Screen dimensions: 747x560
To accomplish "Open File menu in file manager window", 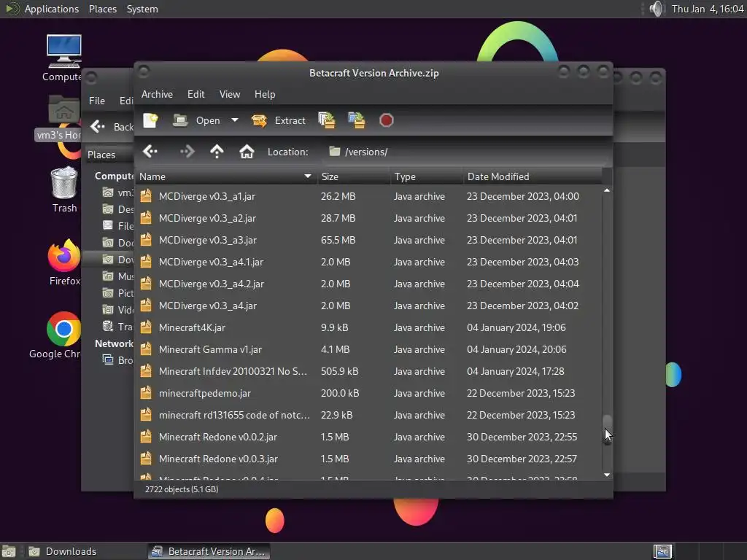I will [x=97, y=101].
